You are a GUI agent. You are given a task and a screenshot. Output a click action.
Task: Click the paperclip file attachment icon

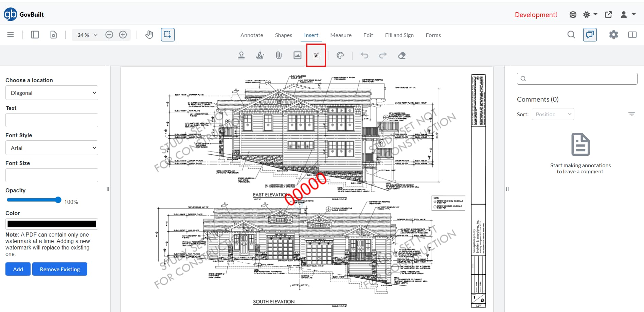pyautogui.click(x=279, y=55)
